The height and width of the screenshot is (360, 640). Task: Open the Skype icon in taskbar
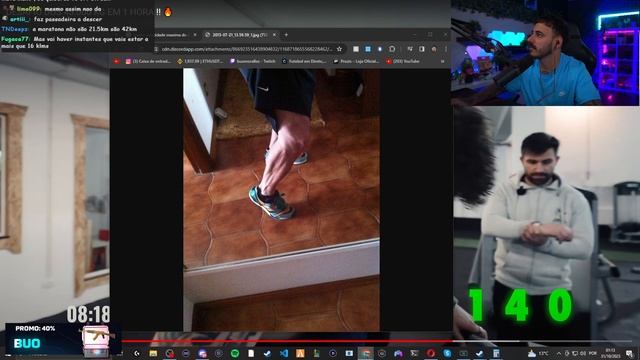pyautogui.click(x=447, y=353)
